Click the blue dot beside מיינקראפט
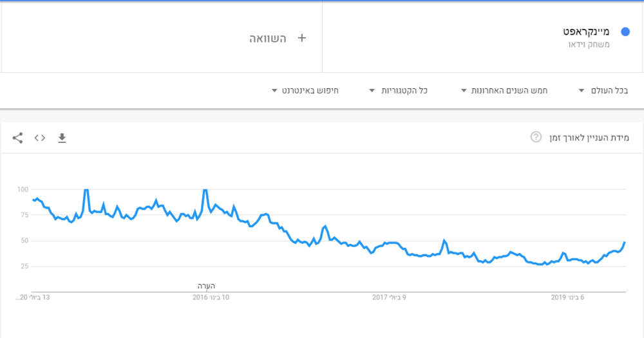This screenshot has height=338, width=644. [x=624, y=32]
